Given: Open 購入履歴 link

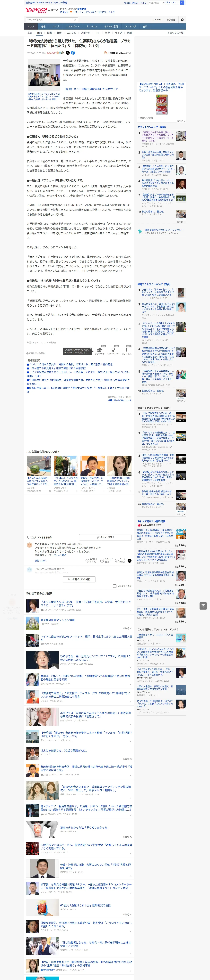Looking at the screenshot, I should [x=171, y=19].
